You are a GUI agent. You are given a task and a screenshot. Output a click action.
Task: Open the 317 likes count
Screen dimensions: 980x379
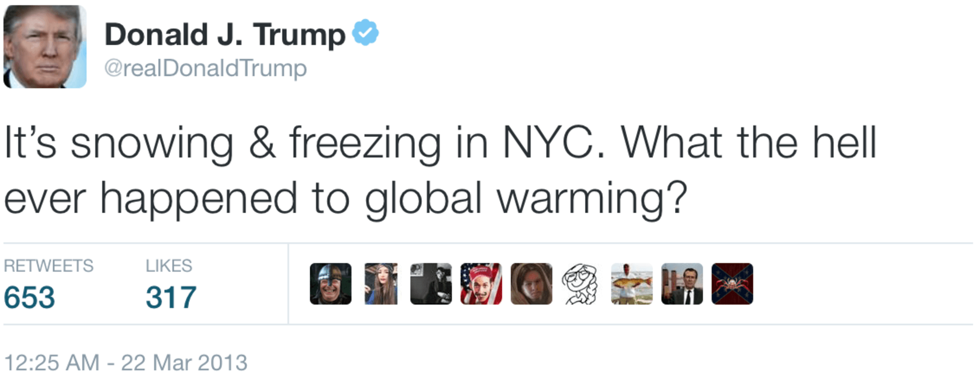click(x=171, y=298)
